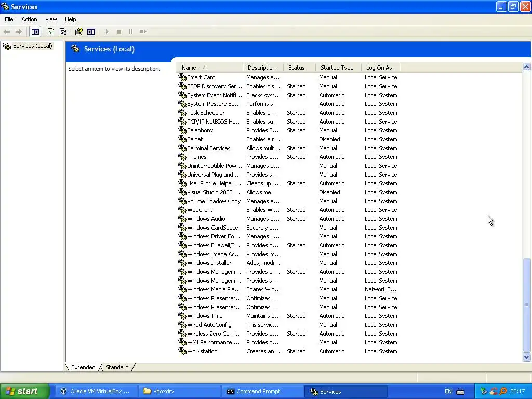Open the Help toolbar icon
The height and width of the screenshot is (399, 532).
[79, 32]
